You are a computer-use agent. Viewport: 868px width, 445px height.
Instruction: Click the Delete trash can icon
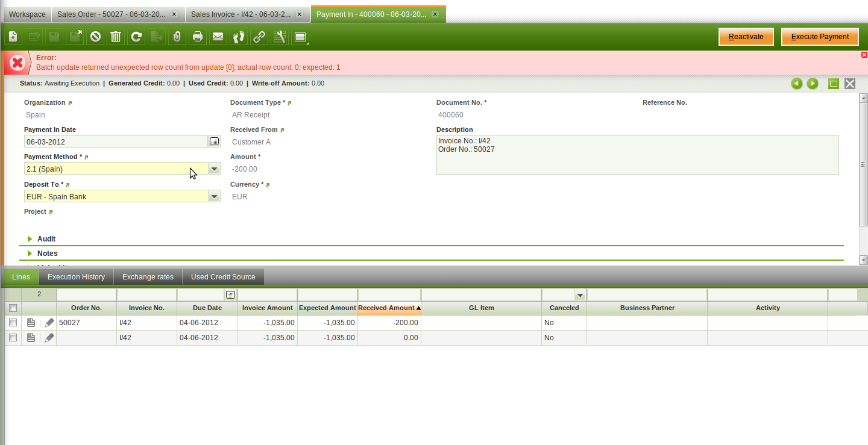tap(116, 37)
